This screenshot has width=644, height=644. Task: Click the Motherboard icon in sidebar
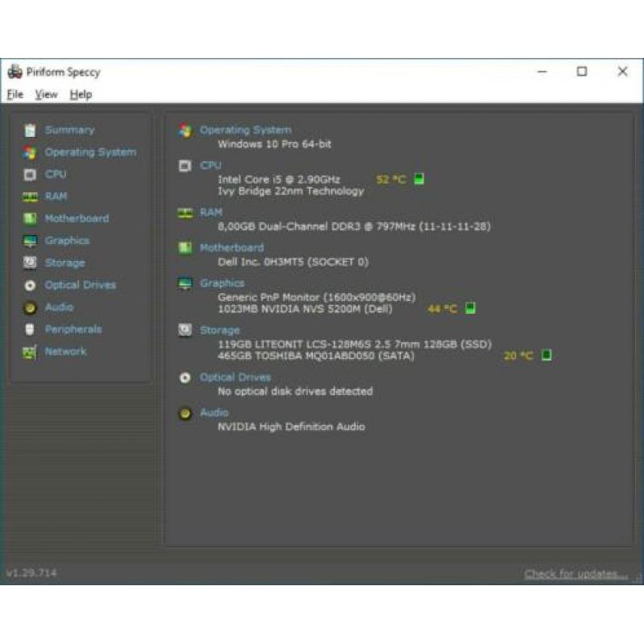(x=30, y=218)
